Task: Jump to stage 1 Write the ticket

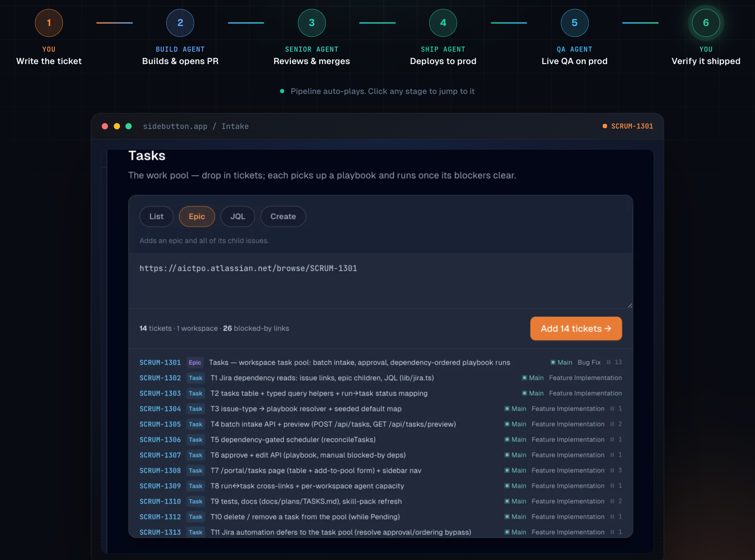Action: (x=49, y=23)
